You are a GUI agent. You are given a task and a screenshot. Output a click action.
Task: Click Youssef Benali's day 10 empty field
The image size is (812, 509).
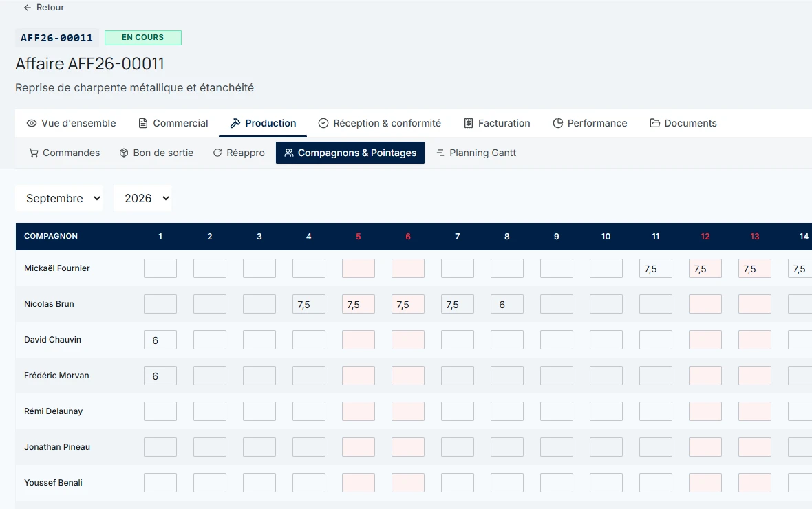tap(606, 483)
